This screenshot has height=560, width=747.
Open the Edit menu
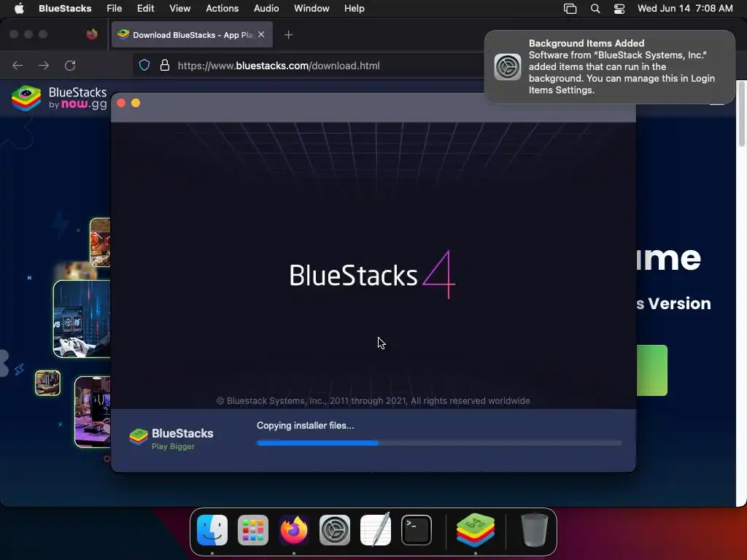pyautogui.click(x=145, y=9)
